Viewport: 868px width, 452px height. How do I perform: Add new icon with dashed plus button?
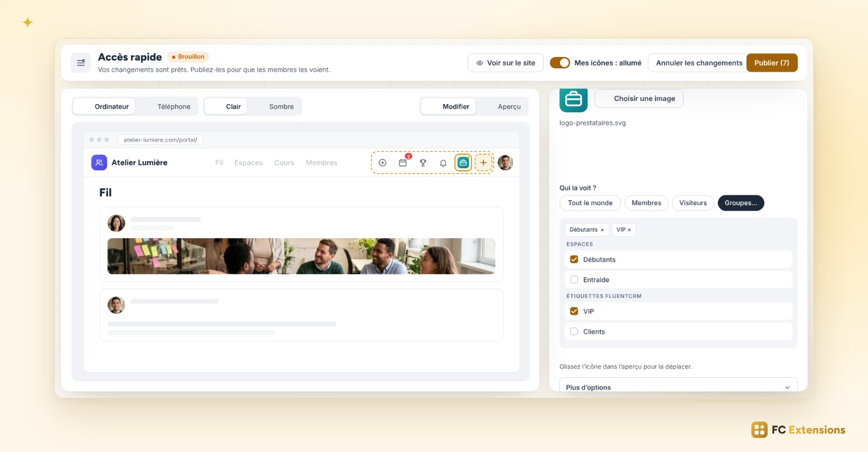point(483,163)
